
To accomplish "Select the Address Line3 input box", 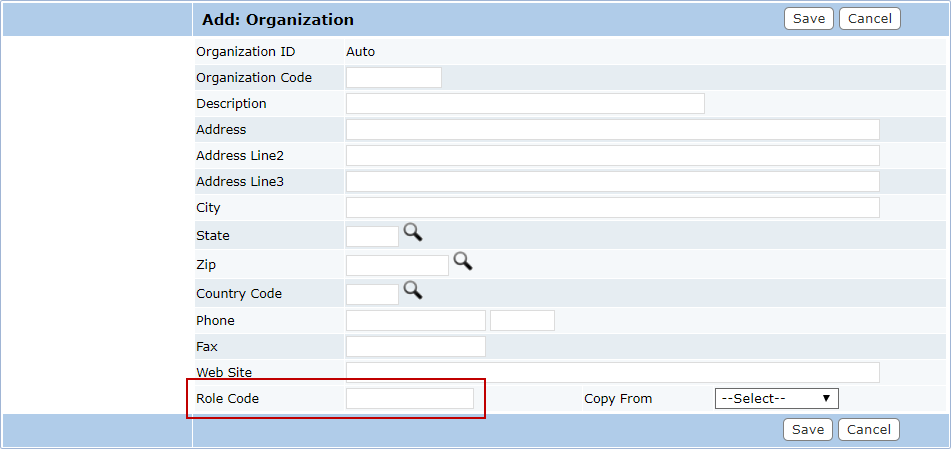I will pos(613,181).
